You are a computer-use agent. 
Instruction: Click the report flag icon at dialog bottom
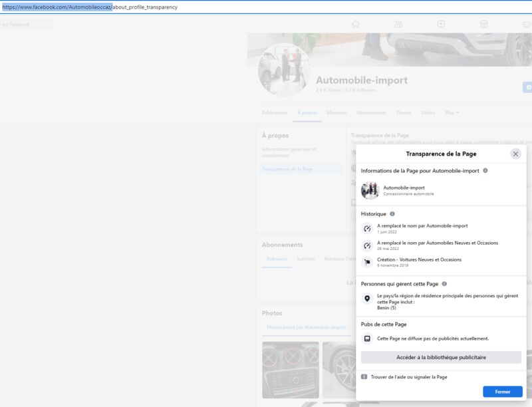point(364,377)
